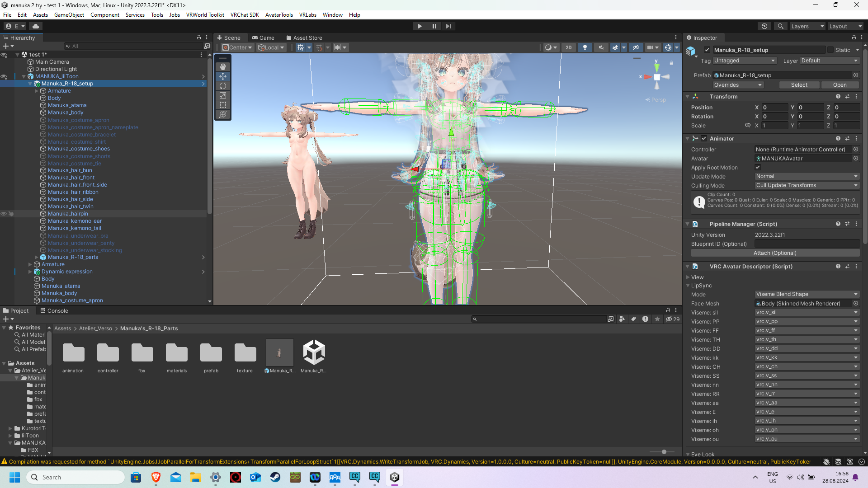
Task: Switch to the Game tab
Action: pos(263,38)
